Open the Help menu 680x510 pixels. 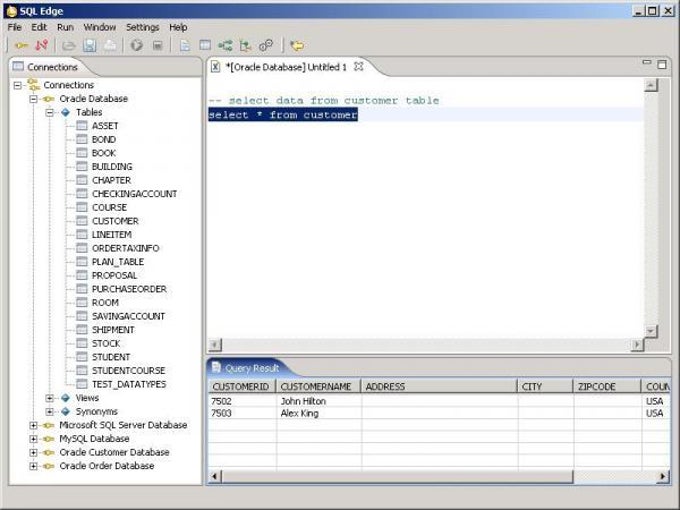point(178,27)
